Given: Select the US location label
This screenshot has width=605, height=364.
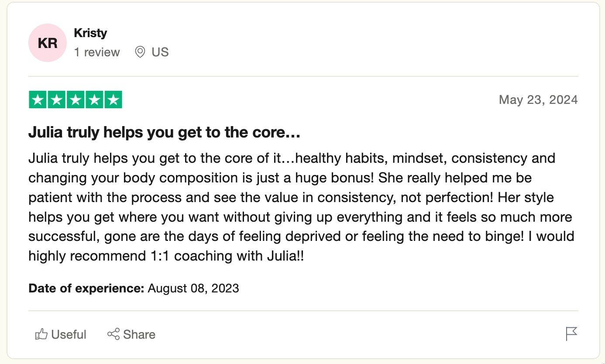Looking at the screenshot, I should point(160,52).
